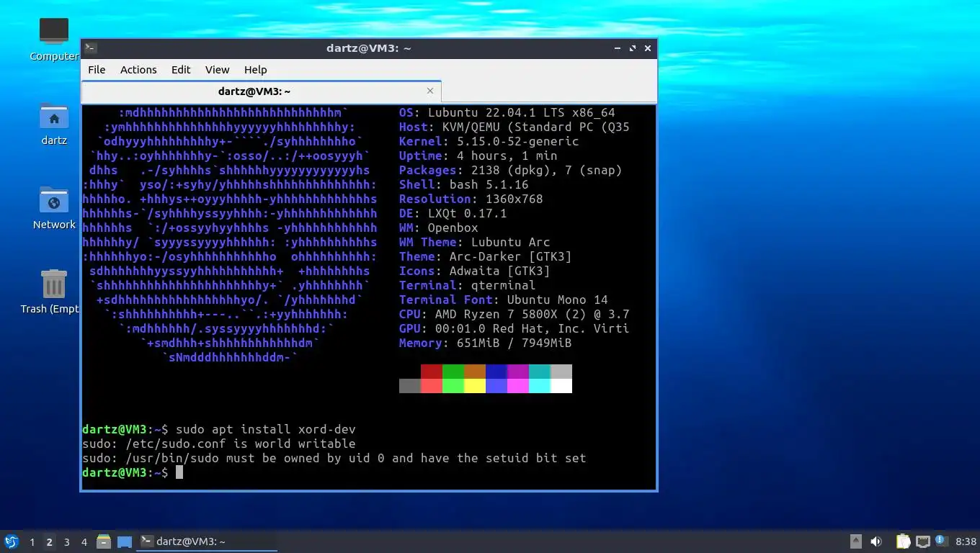The height and width of the screenshot is (553, 980).
Task: Close the dartz@VM3 terminal tab
Action: click(430, 91)
